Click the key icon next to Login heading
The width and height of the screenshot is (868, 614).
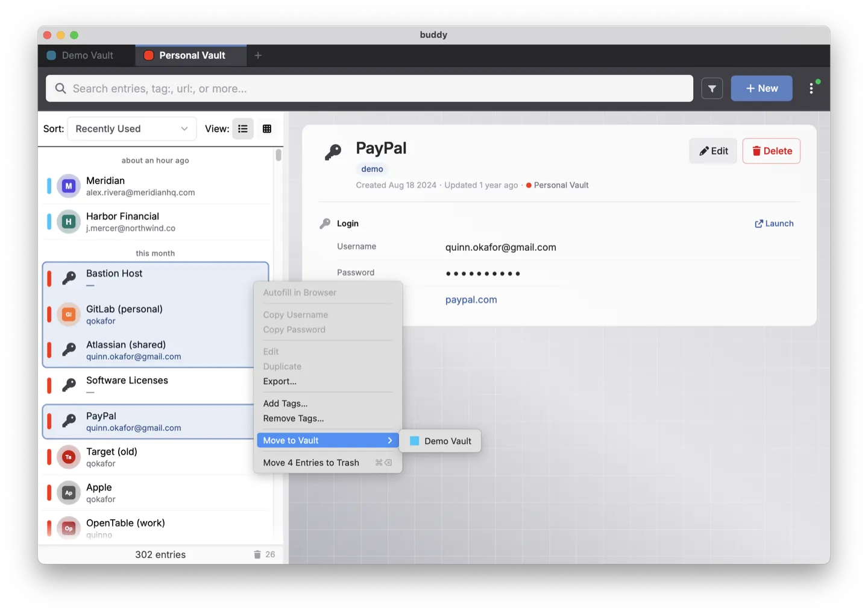tap(325, 223)
